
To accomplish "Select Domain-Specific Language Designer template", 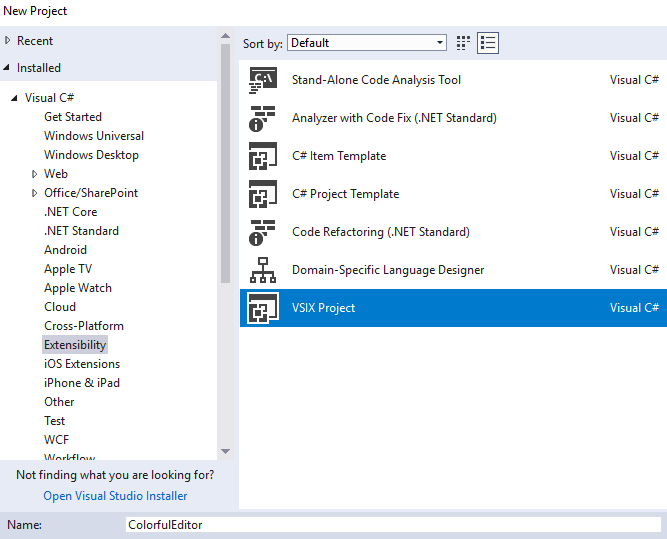I will (453, 270).
